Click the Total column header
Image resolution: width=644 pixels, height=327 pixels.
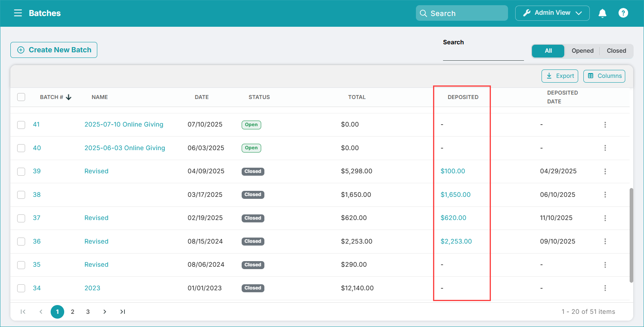(x=357, y=97)
